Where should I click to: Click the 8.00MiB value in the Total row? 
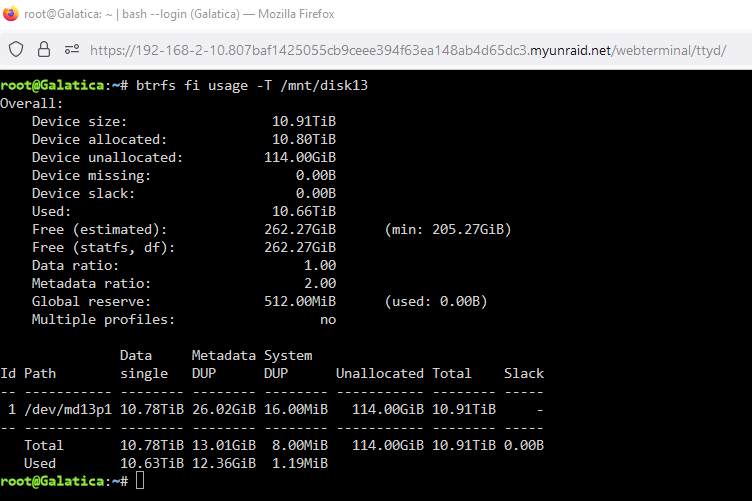[x=300, y=445]
